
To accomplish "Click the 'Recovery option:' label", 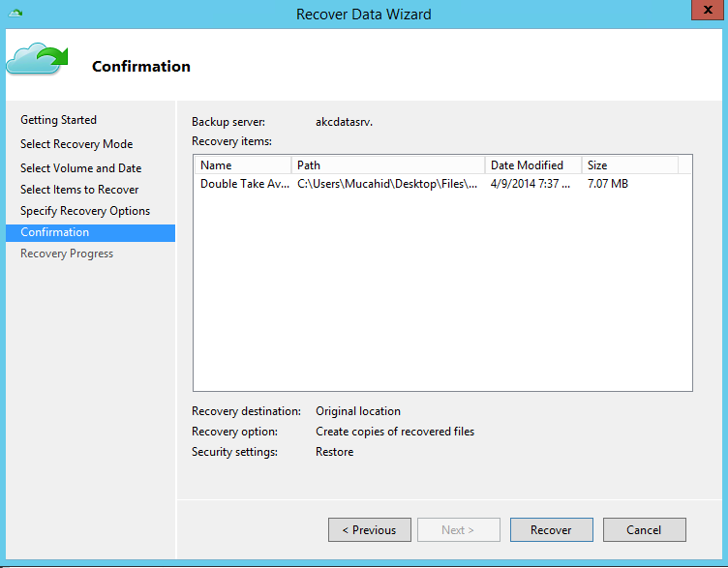I will click(x=234, y=432).
